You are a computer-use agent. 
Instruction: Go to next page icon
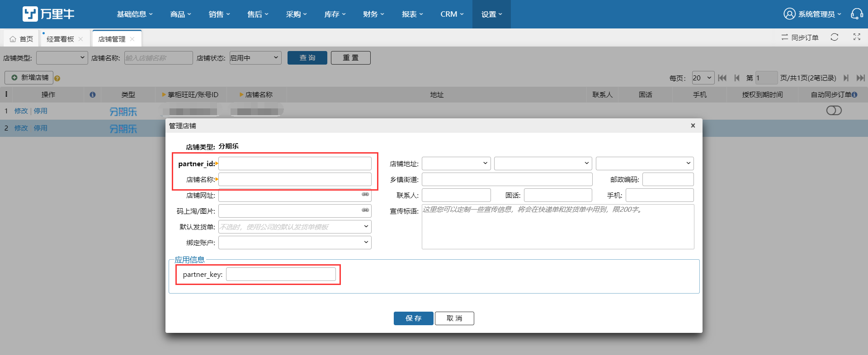(846, 78)
